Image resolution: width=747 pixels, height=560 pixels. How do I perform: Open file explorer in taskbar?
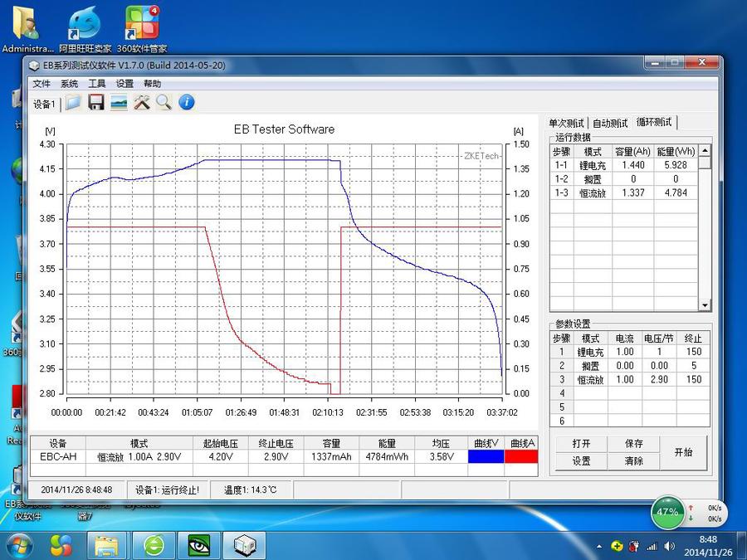point(107,546)
